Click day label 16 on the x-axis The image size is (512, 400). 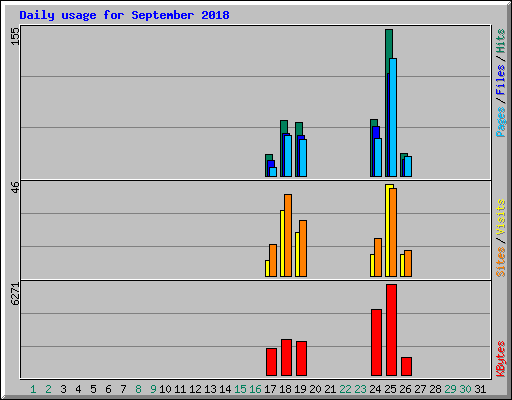[x=255, y=389]
